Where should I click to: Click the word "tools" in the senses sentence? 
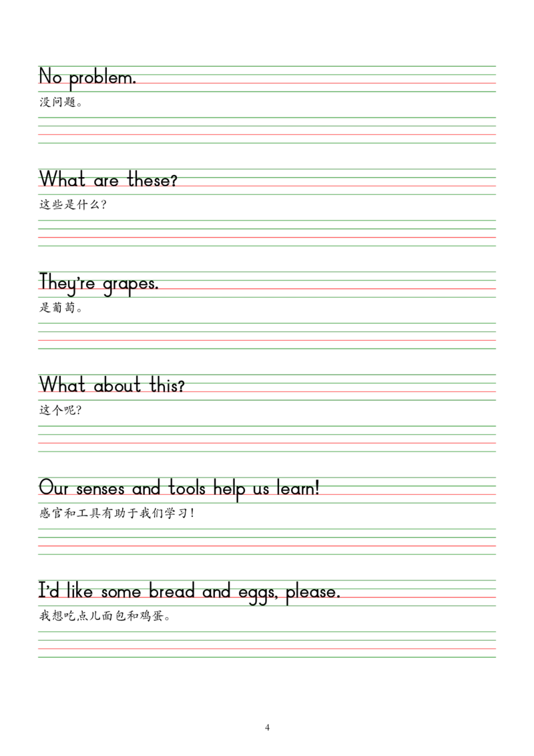(188, 488)
